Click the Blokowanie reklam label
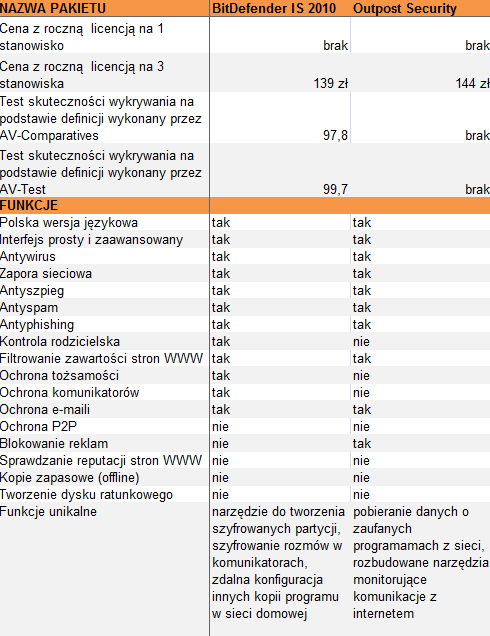 pos(54,444)
